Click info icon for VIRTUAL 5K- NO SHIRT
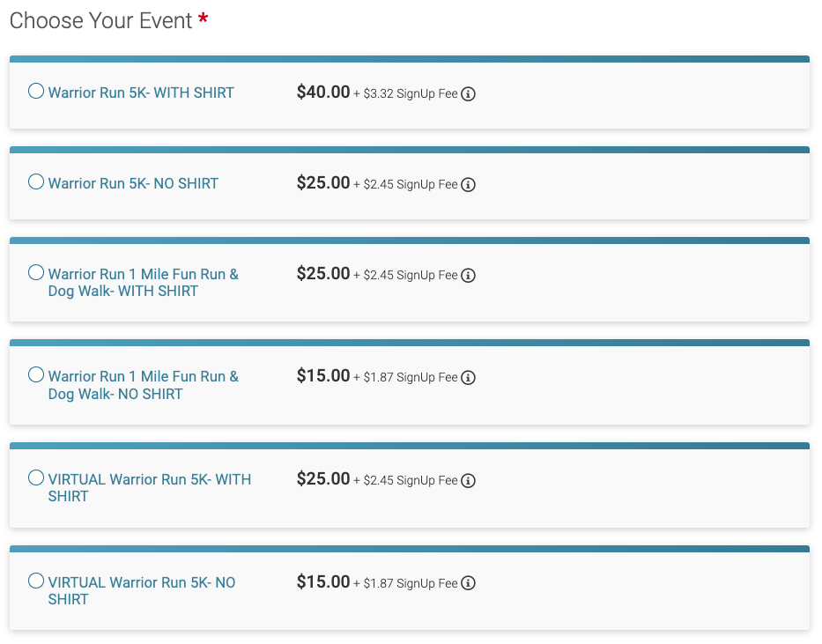The width and height of the screenshot is (822, 644). click(468, 582)
